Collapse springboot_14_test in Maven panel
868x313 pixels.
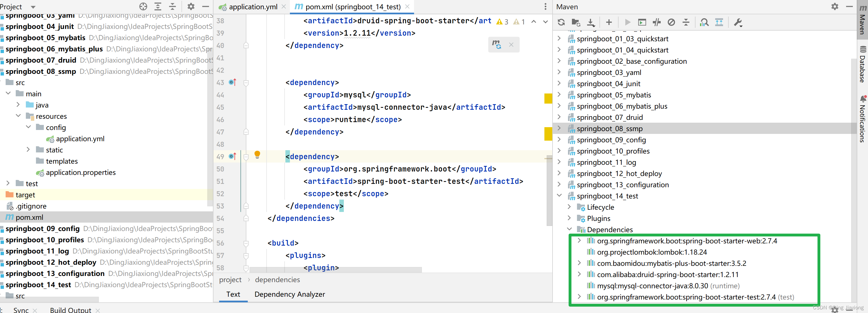[559, 196]
